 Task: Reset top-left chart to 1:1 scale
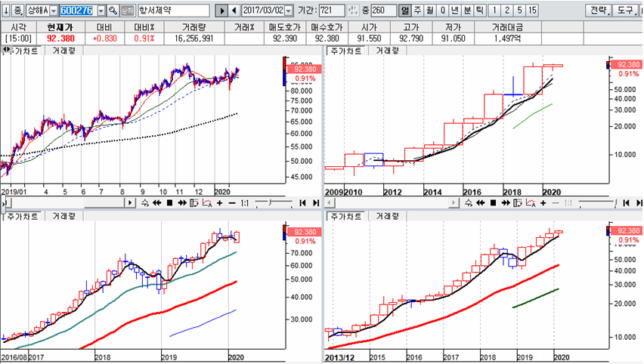(x=245, y=202)
